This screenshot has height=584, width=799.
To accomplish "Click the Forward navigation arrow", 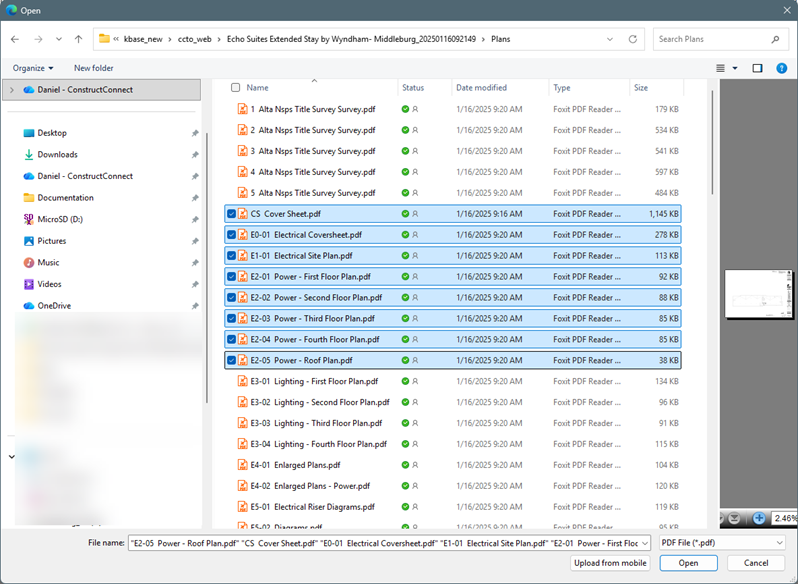I will coord(38,39).
